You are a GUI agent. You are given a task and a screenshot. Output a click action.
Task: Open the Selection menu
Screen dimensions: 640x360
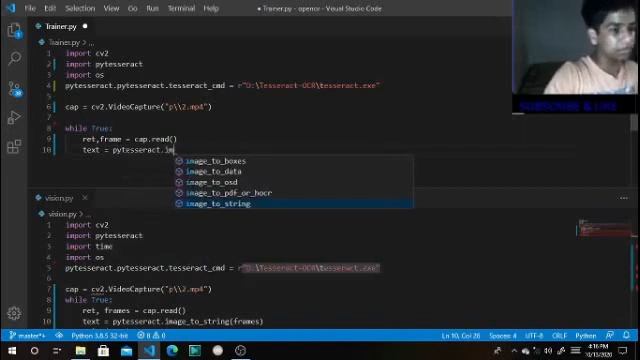tap(80, 8)
